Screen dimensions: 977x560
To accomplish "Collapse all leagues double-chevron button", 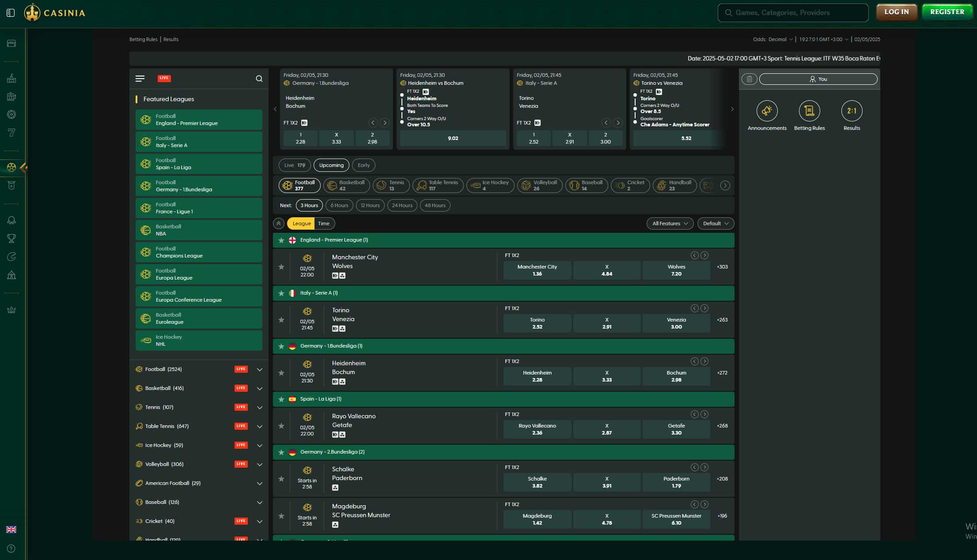I will pyautogui.click(x=279, y=223).
